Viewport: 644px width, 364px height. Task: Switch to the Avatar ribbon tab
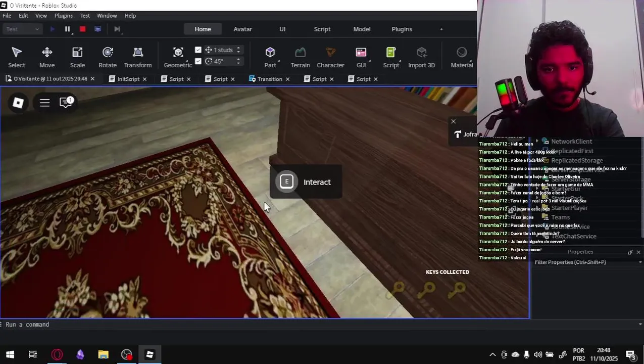point(242,29)
